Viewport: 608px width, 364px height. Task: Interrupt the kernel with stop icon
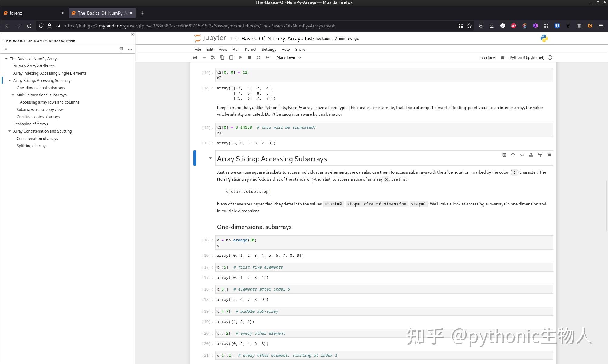coord(249,57)
